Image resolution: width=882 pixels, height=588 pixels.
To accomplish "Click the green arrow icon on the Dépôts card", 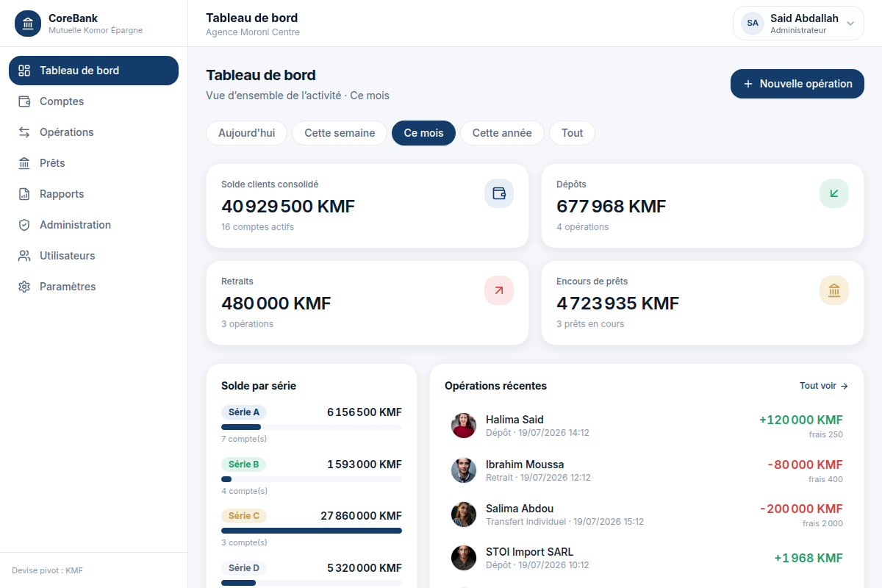I will (x=834, y=193).
